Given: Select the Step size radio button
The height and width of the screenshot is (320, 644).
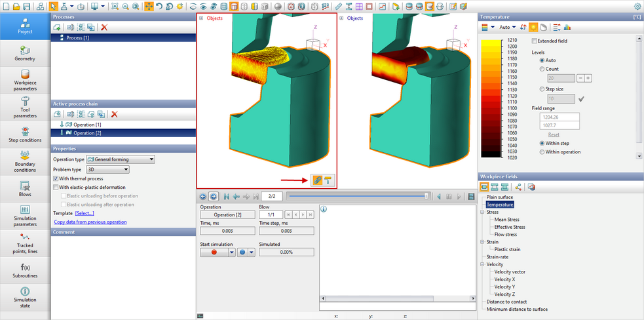Looking at the screenshot, I should (x=541, y=89).
